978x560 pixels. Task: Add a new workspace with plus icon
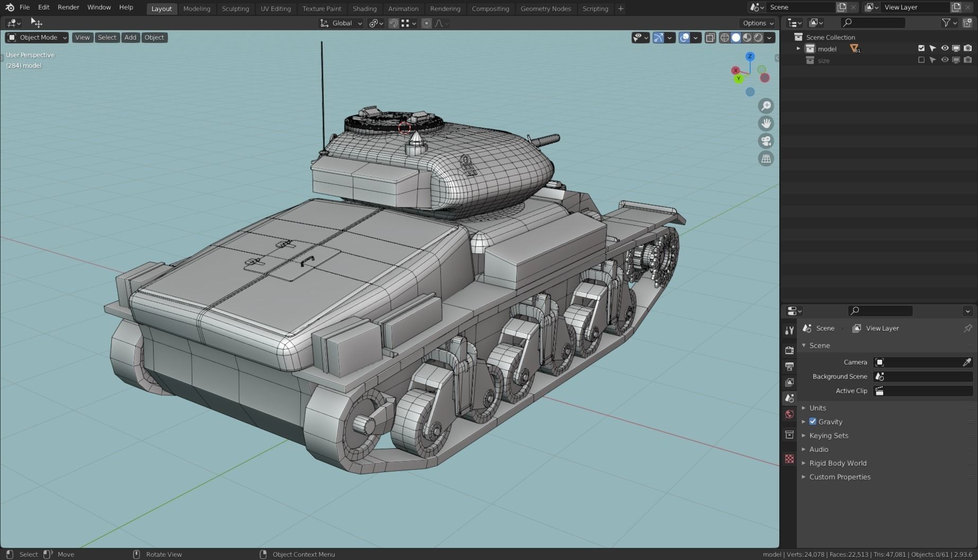(x=620, y=8)
